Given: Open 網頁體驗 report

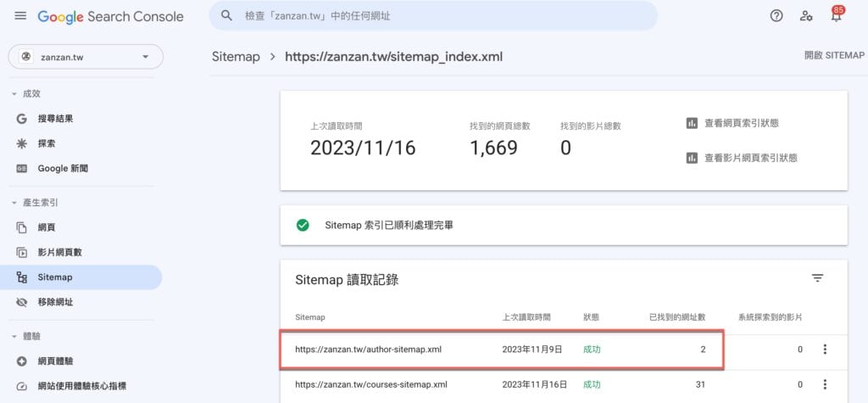Looking at the screenshot, I should tap(55, 361).
